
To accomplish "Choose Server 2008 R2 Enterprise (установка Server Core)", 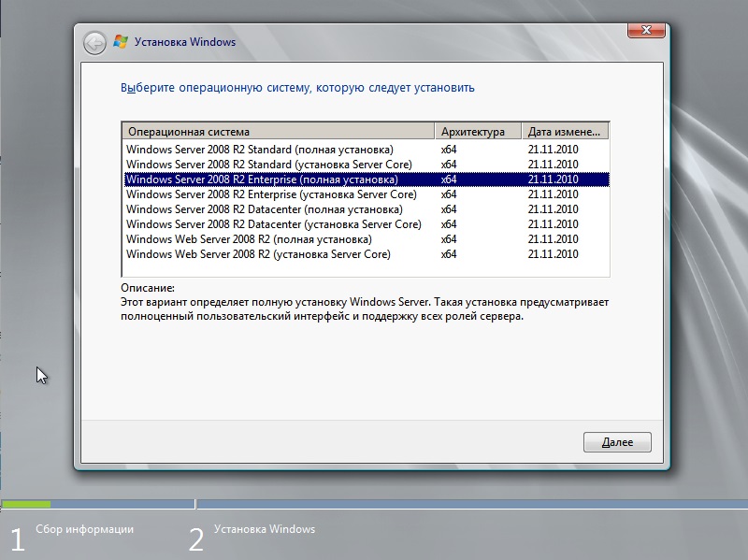I will [x=367, y=194].
